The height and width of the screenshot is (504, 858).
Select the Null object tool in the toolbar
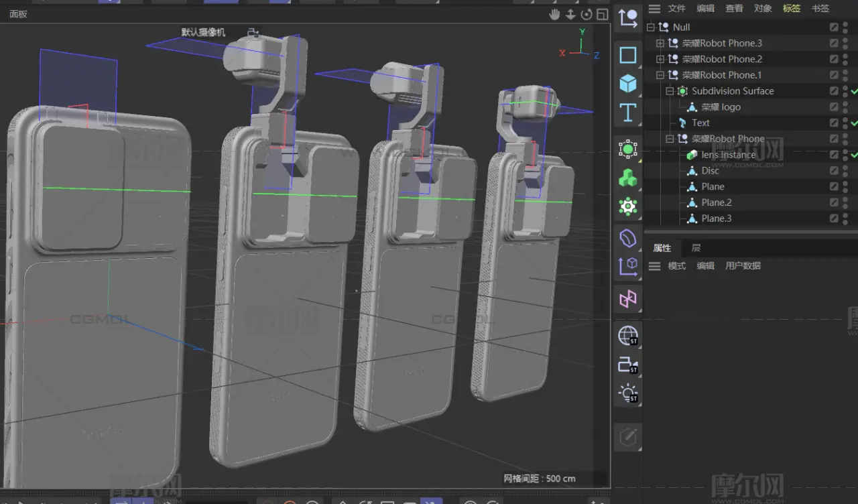[x=628, y=18]
